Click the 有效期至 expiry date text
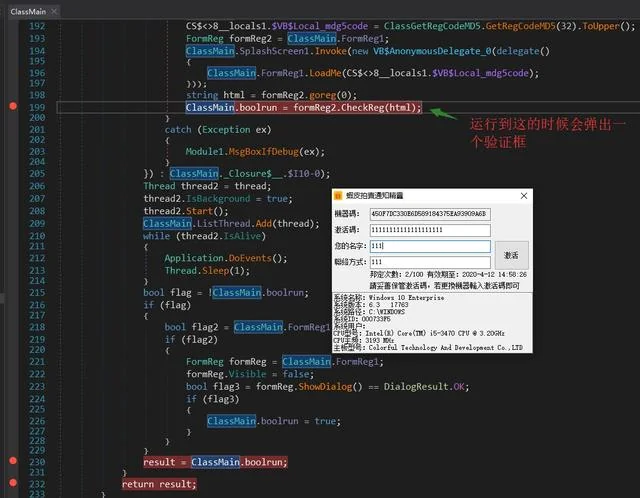Viewport: 640px width, 498px height. tap(477, 274)
